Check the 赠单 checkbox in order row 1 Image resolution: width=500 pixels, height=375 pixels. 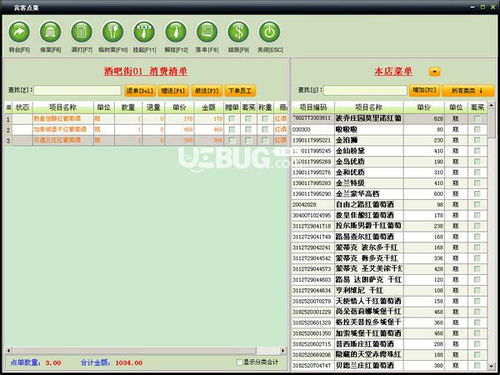[232, 119]
